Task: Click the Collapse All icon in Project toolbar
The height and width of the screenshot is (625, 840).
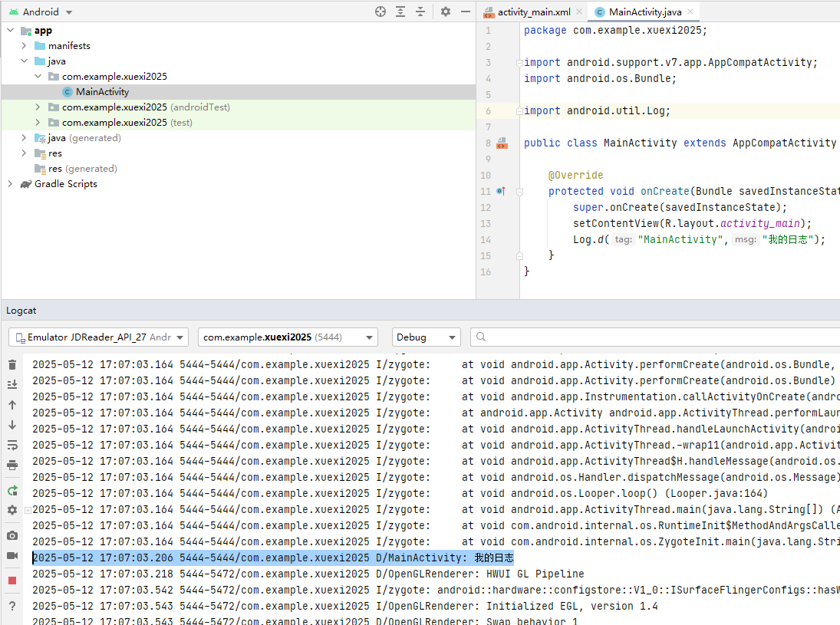Action: click(x=420, y=12)
